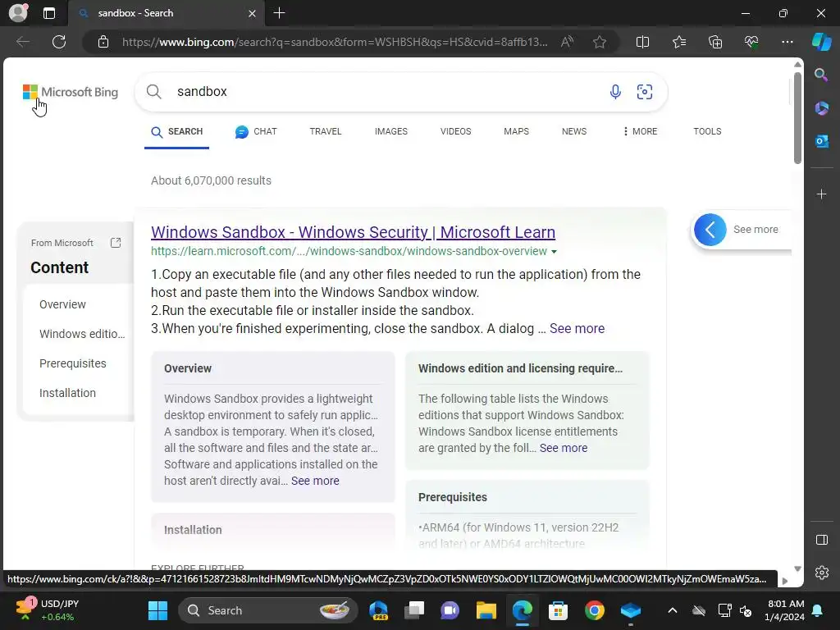840x630 pixels.
Task: Jump to Prerequisites in Content panel
Action: (x=72, y=363)
